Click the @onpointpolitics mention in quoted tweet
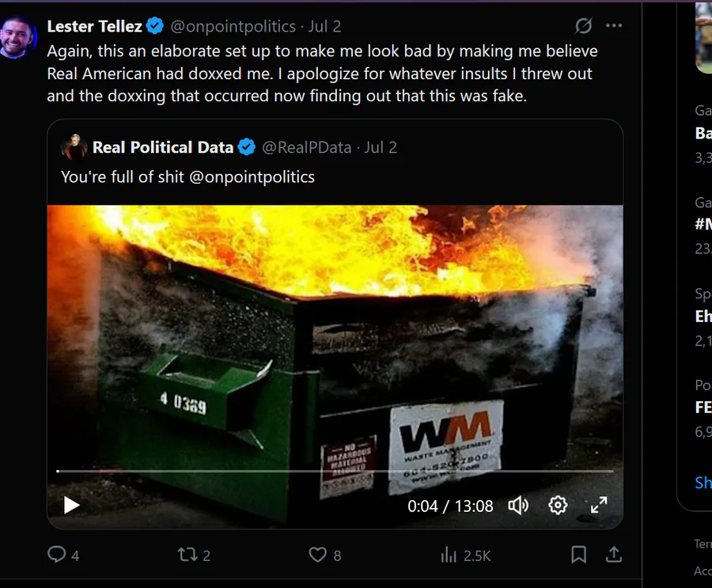Viewport: 712px width, 588px height. pyautogui.click(x=252, y=177)
